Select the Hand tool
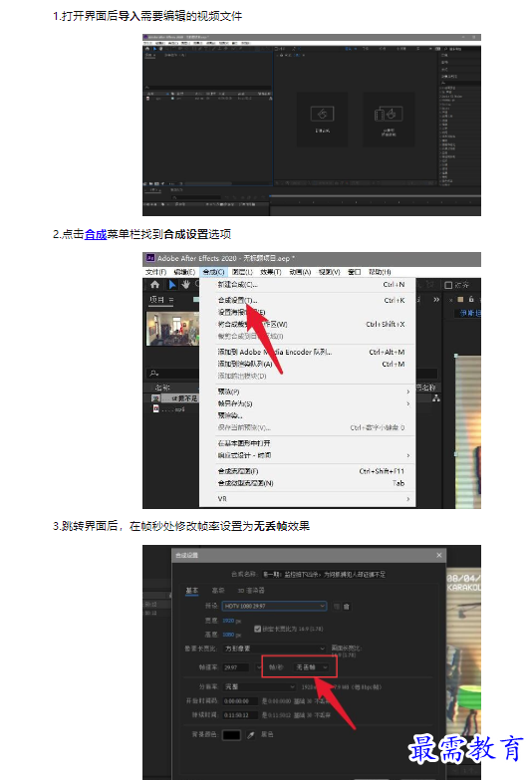532x780 pixels. click(185, 285)
